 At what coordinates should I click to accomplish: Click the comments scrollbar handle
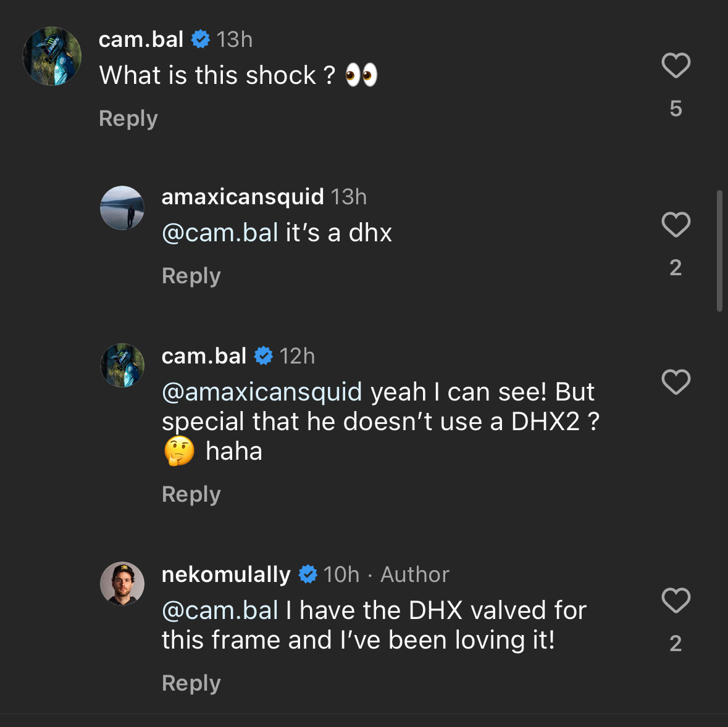[x=719, y=251]
